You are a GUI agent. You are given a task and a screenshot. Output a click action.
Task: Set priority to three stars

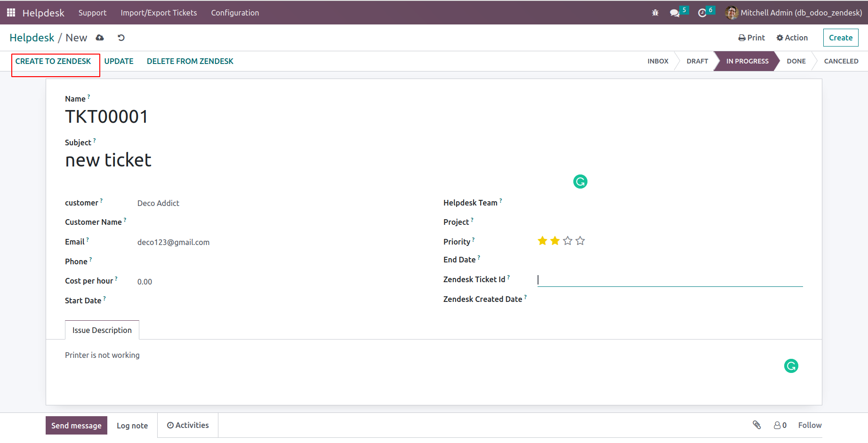(568, 241)
